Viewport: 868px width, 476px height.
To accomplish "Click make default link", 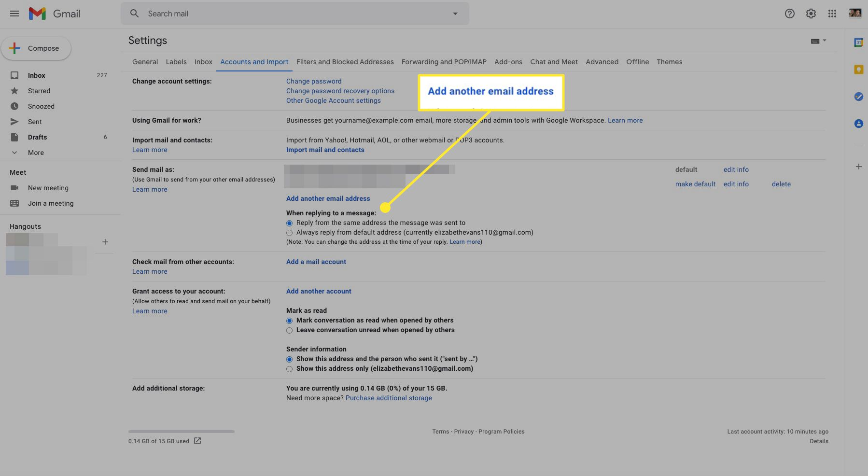I will coord(695,184).
